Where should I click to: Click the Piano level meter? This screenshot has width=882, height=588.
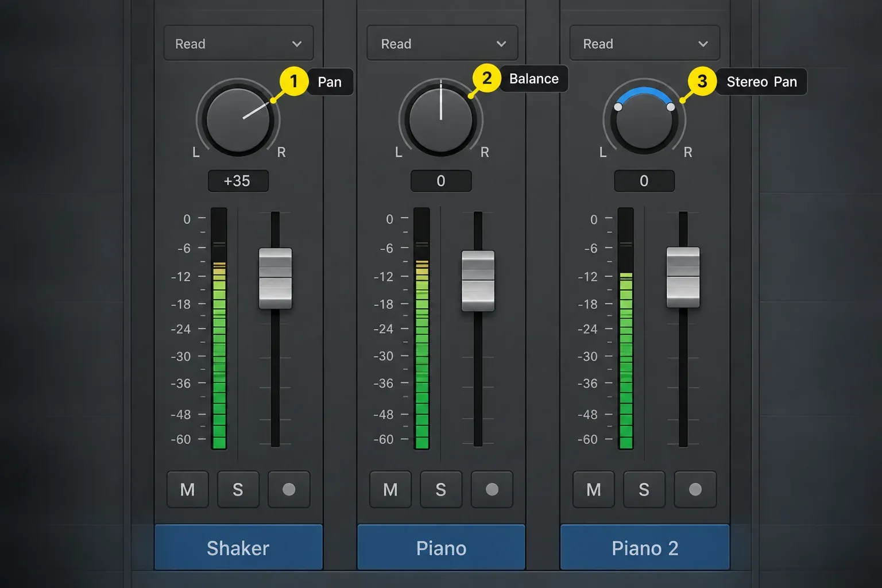click(421, 328)
